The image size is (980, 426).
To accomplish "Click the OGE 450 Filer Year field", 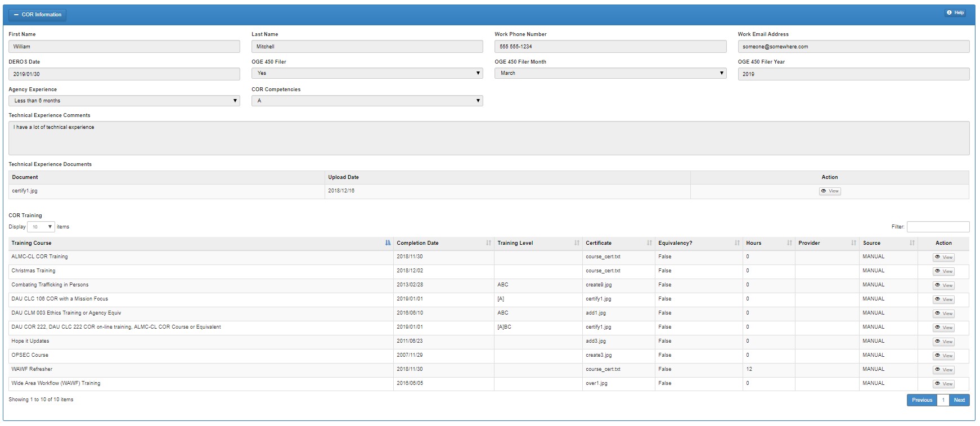I will 853,74.
